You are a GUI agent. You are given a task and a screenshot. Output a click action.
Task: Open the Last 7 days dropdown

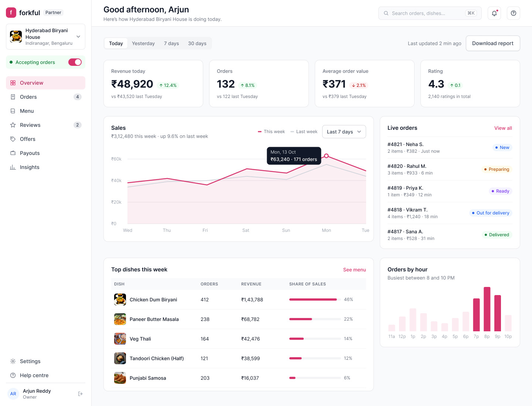click(344, 132)
